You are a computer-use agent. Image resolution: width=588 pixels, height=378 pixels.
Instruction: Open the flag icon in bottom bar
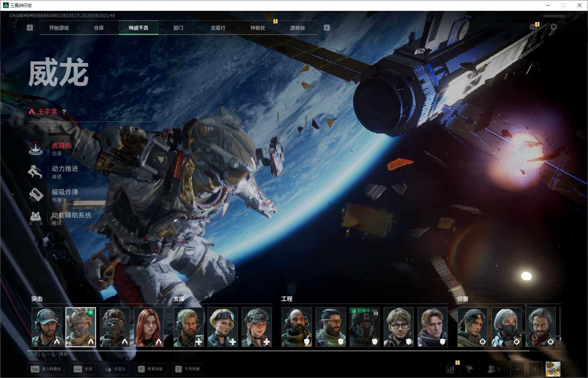tap(469, 369)
